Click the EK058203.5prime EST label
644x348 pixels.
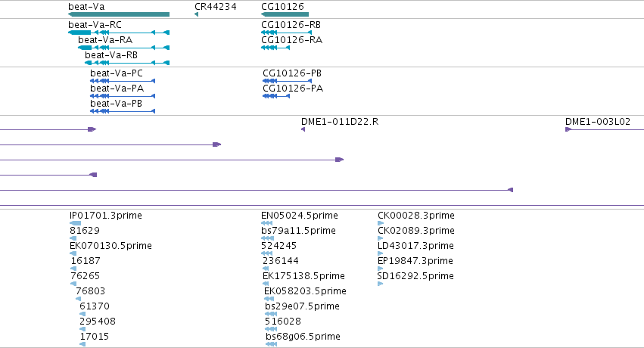pyautogui.click(x=305, y=291)
